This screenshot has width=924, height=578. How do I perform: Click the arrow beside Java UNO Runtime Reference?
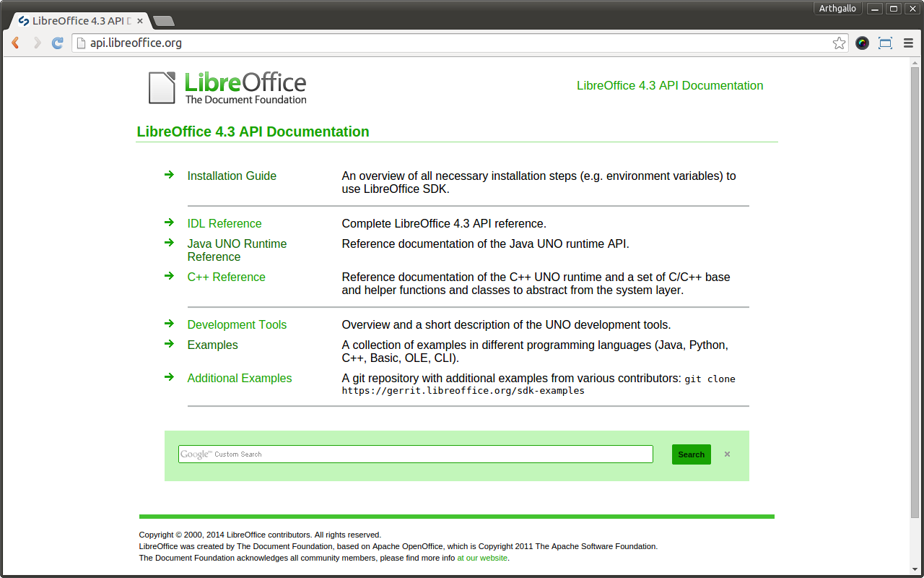[x=169, y=242]
